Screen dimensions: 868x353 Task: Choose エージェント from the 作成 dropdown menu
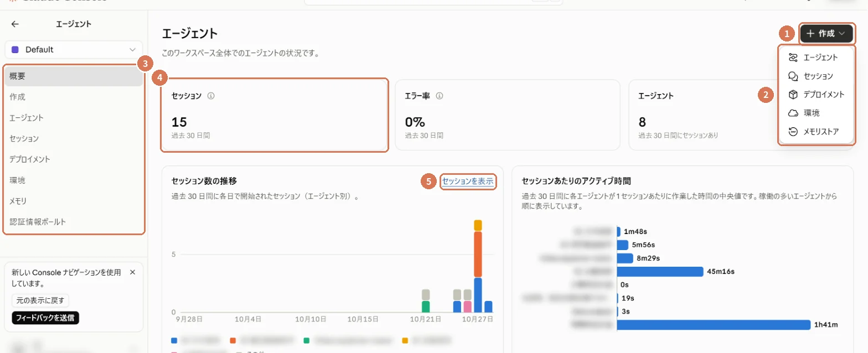coord(817,58)
